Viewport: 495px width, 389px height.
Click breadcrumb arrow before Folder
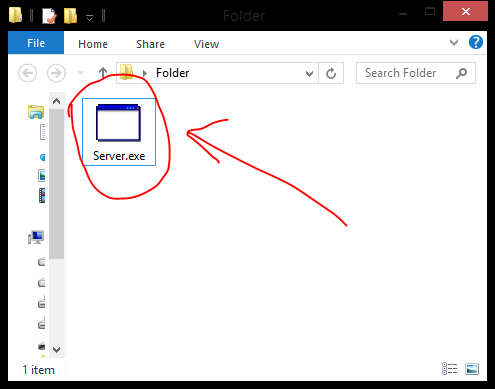pyautogui.click(x=145, y=73)
